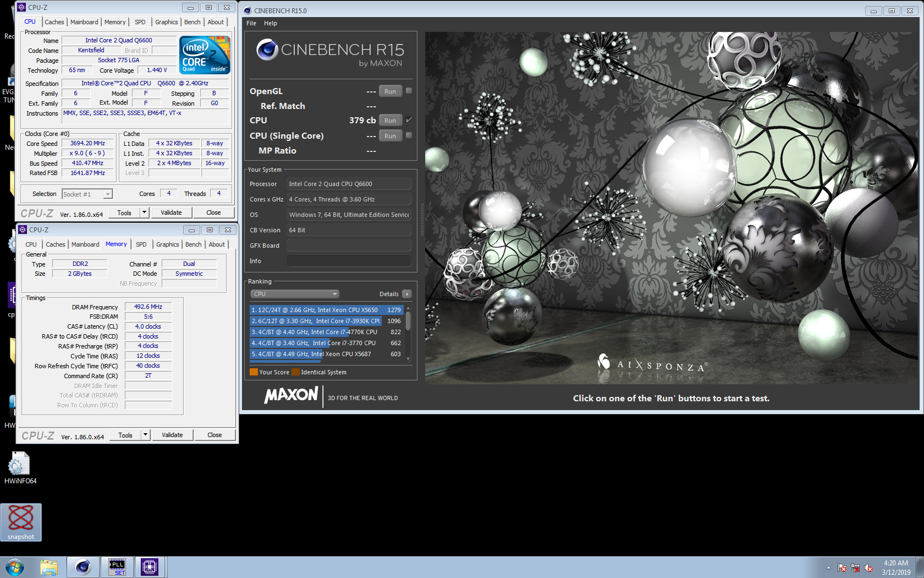This screenshot has height=578, width=924.
Task: Select ranking entry Xeon X5687 603
Action: coord(327,354)
